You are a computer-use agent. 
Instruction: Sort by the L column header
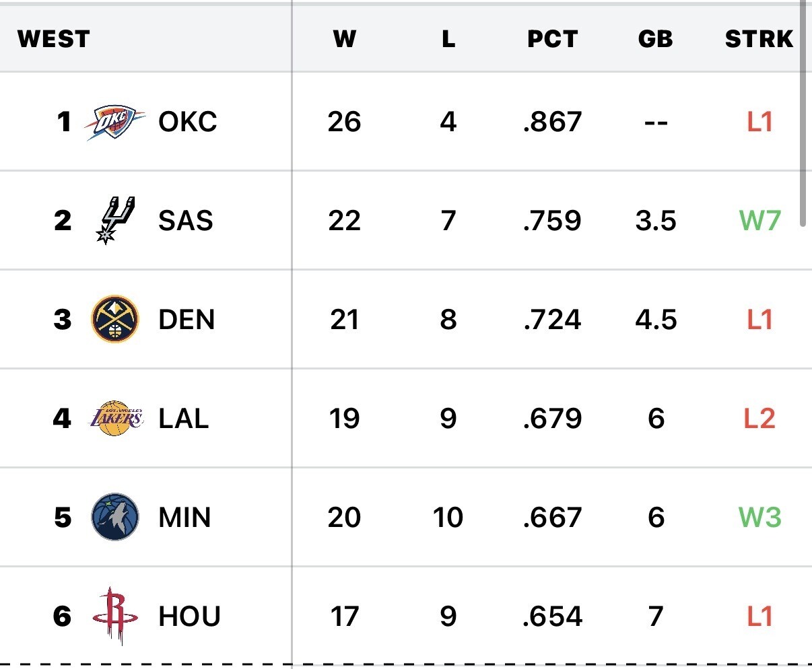pyautogui.click(x=448, y=39)
